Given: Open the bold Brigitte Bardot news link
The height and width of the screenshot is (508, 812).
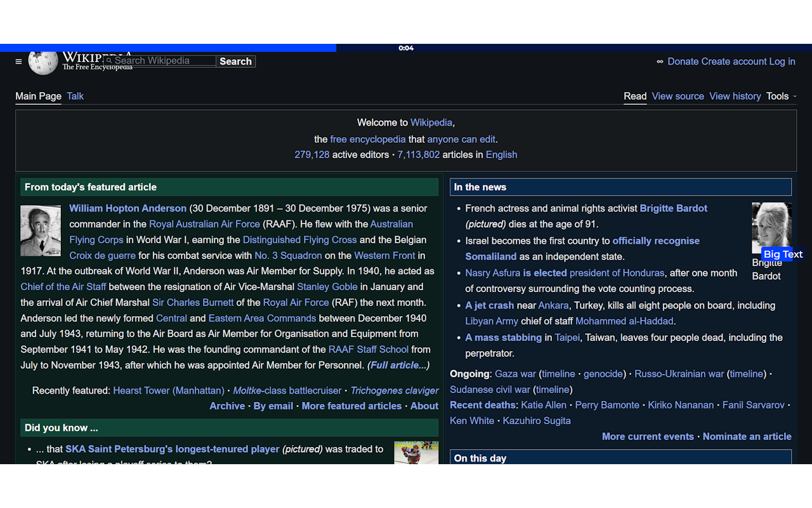Looking at the screenshot, I should click(x=674, y=208).
